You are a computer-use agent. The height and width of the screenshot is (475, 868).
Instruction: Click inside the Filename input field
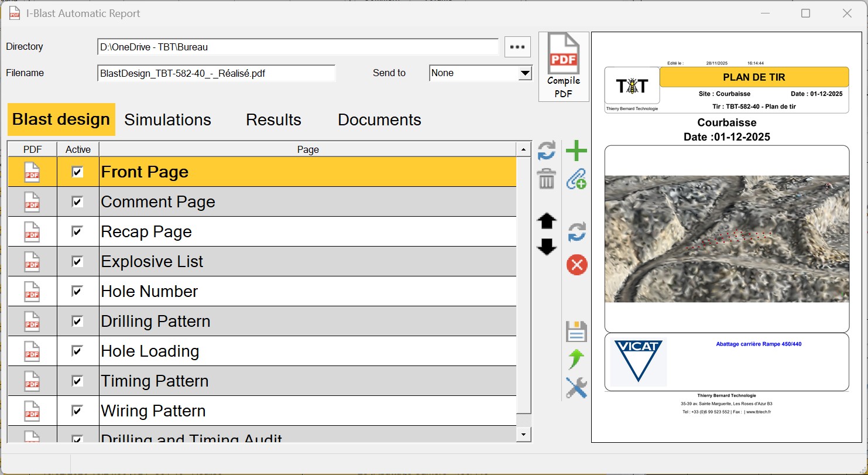pyautogui.click(x=217, y=73)
